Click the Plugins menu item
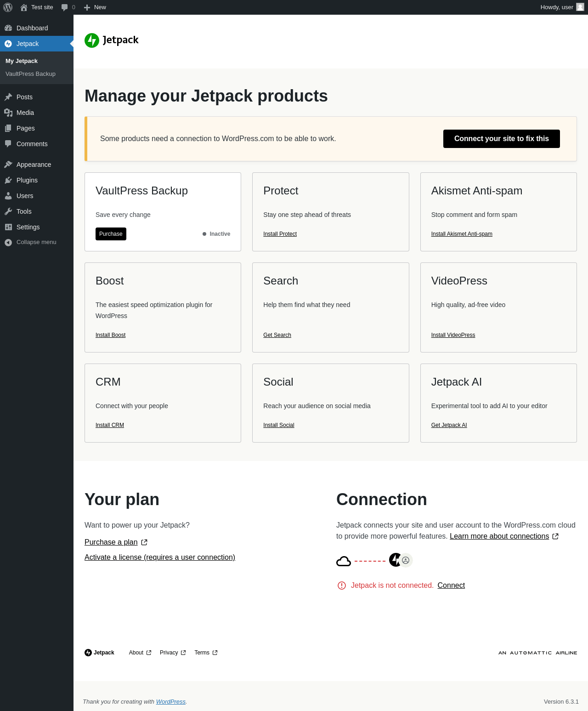This screenshot has width=588, height=711. pos(27,180)
